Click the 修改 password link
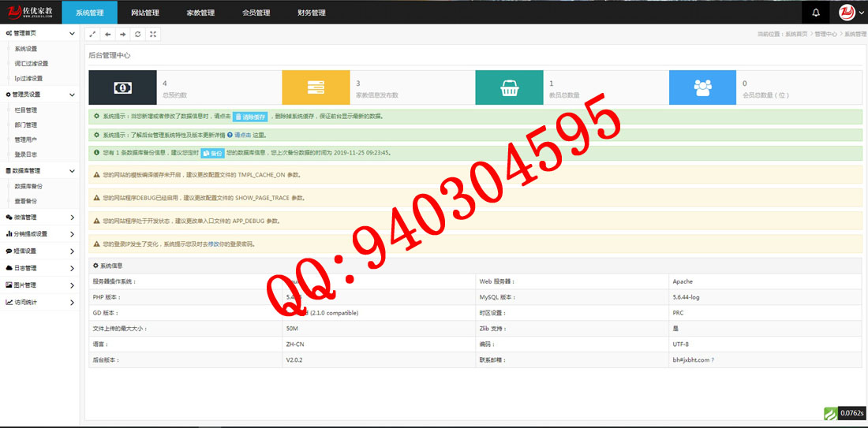The image size is (868, 428). pyautogui.click(x=212, y=244)
